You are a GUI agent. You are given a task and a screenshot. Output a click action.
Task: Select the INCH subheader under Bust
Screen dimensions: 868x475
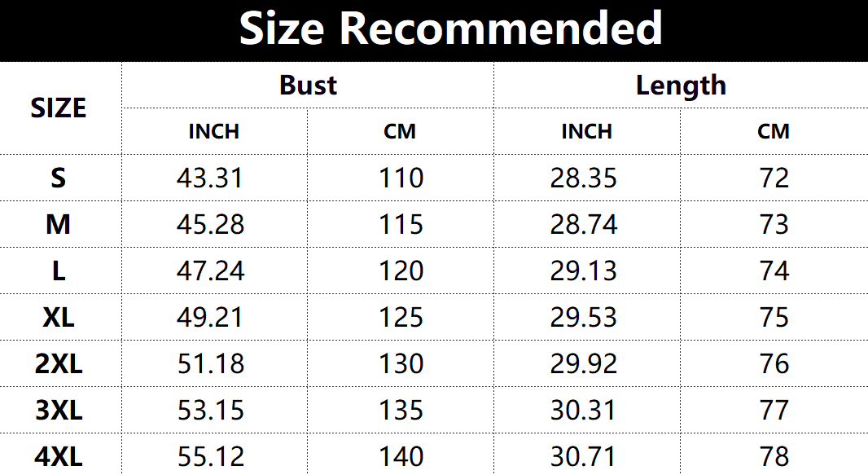[x=214, y=131]
